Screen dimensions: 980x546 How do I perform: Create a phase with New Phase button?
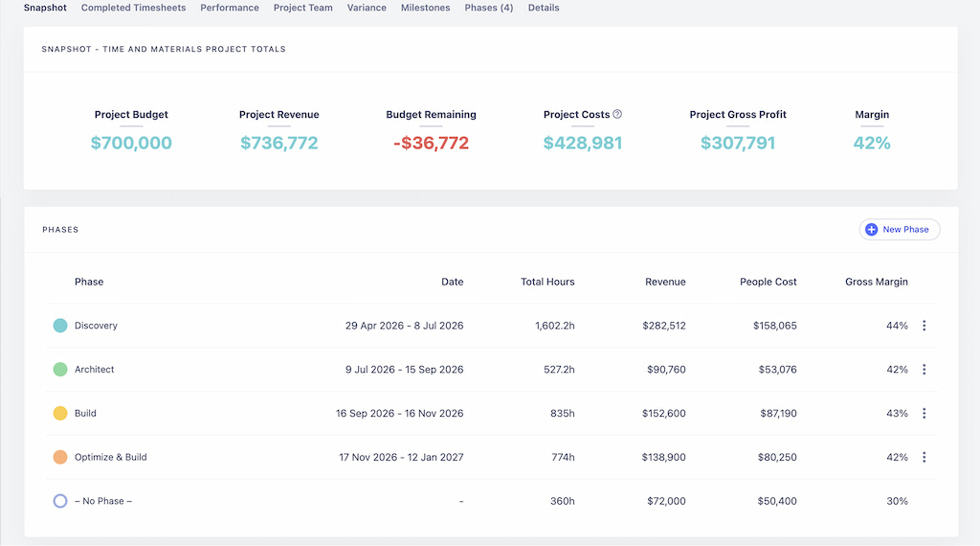click(900, 230)
